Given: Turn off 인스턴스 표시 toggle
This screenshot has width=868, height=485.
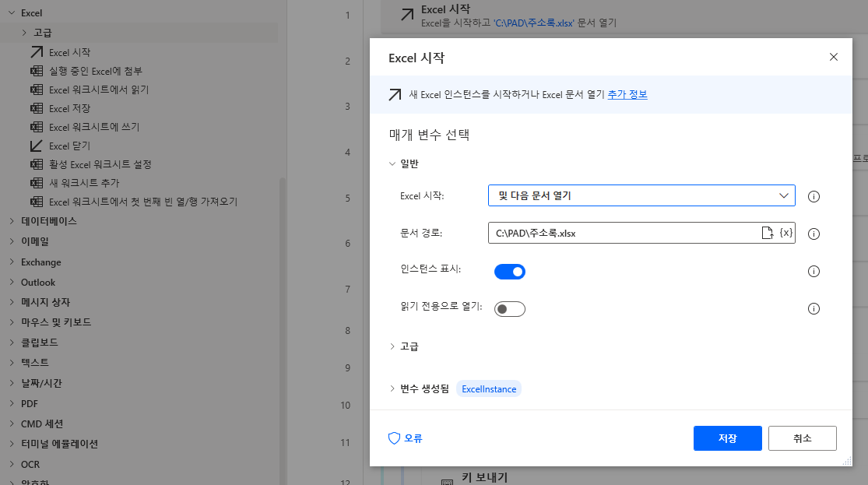Looking at the screenshot, I should (x=510, y=272).
